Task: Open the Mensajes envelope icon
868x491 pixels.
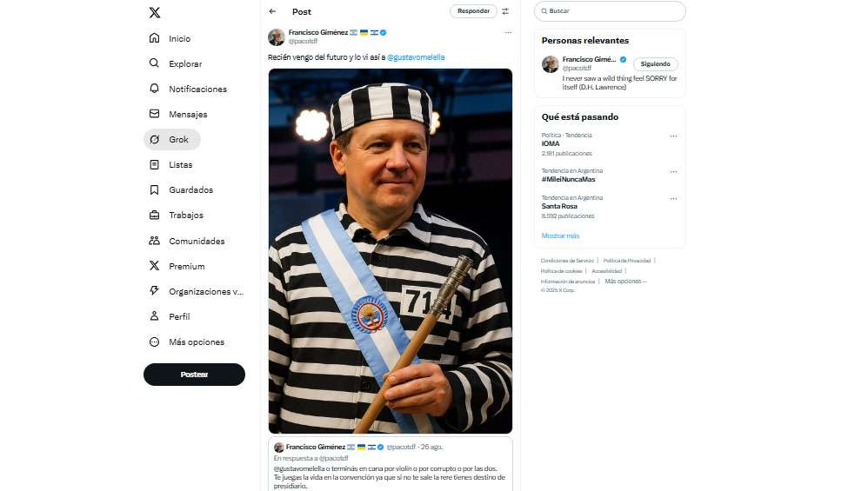Action: (x=155, y=114)
